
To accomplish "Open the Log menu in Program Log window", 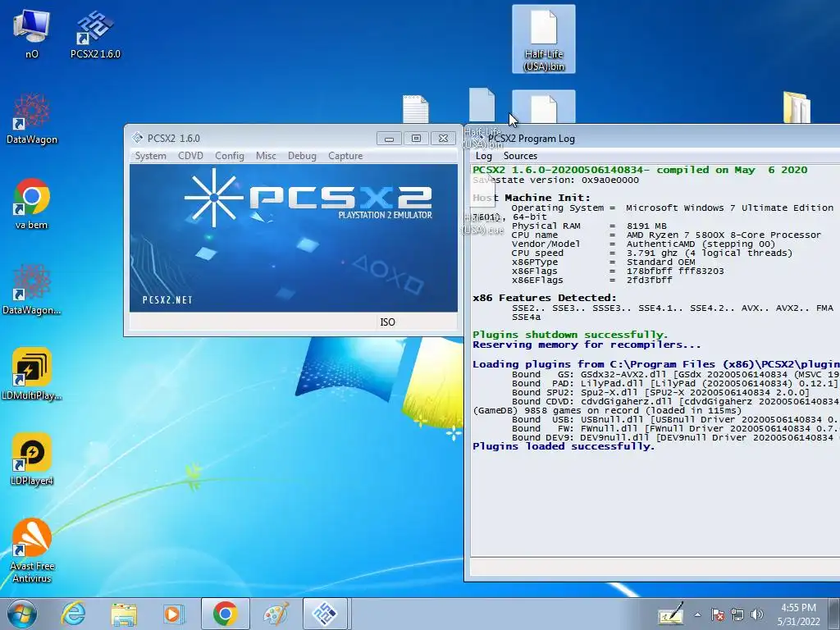I will coord(484,156).
